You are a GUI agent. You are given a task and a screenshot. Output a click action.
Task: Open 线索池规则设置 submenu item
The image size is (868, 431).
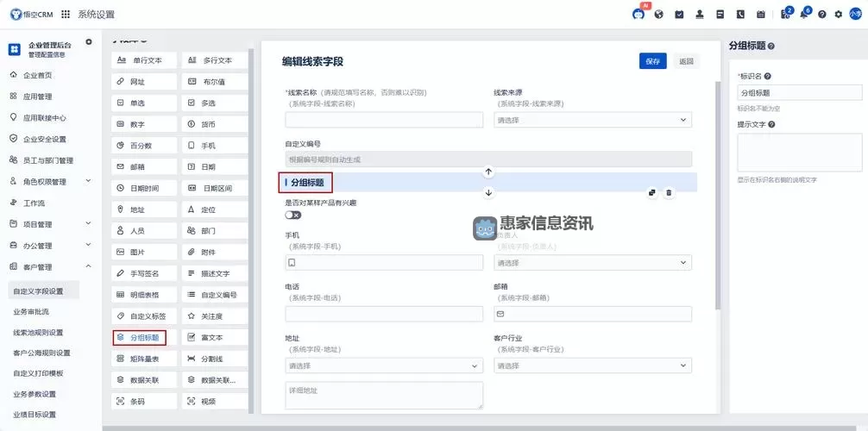pyautogui.click(x=38, y=333)
